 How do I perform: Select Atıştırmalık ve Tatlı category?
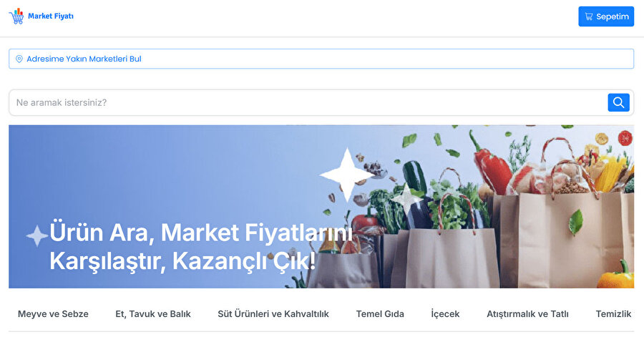[x=528, y=314]
